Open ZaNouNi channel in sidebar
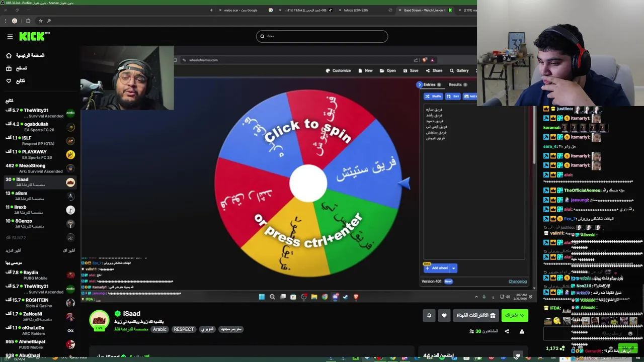Screen dimensions: 644x362 [x=39, y=317]
